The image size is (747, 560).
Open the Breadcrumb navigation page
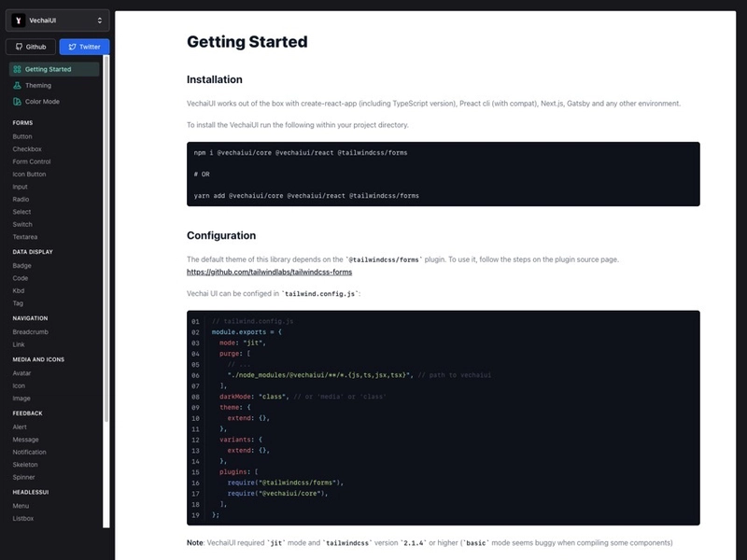pos(31,332)
